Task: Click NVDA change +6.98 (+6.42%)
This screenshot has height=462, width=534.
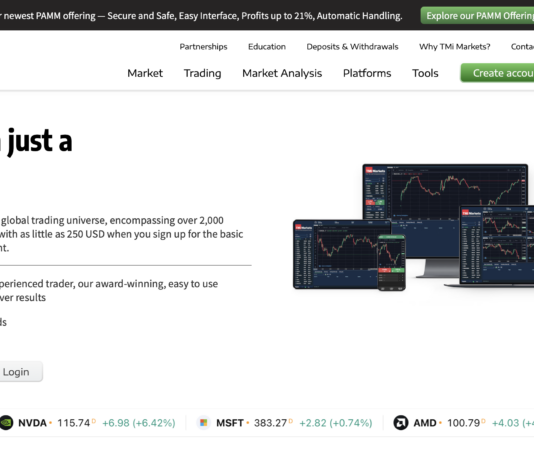Action: click(139, 423)
